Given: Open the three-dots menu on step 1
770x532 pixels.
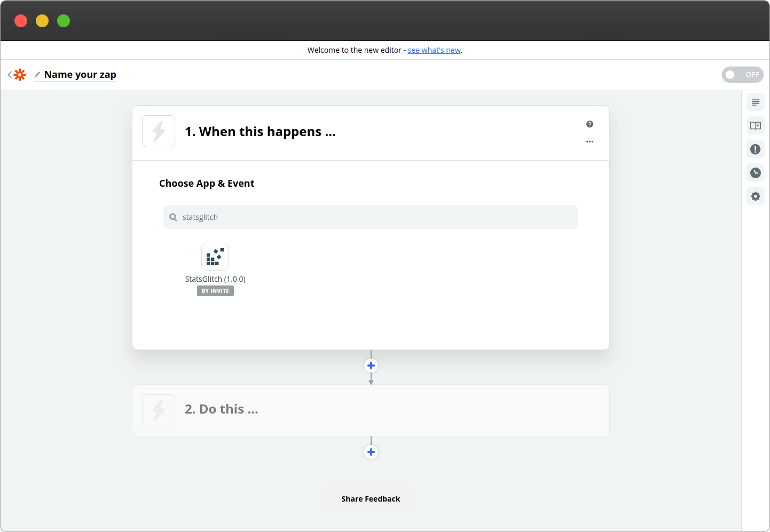Looking at the screenshot, I should point(590,142).
